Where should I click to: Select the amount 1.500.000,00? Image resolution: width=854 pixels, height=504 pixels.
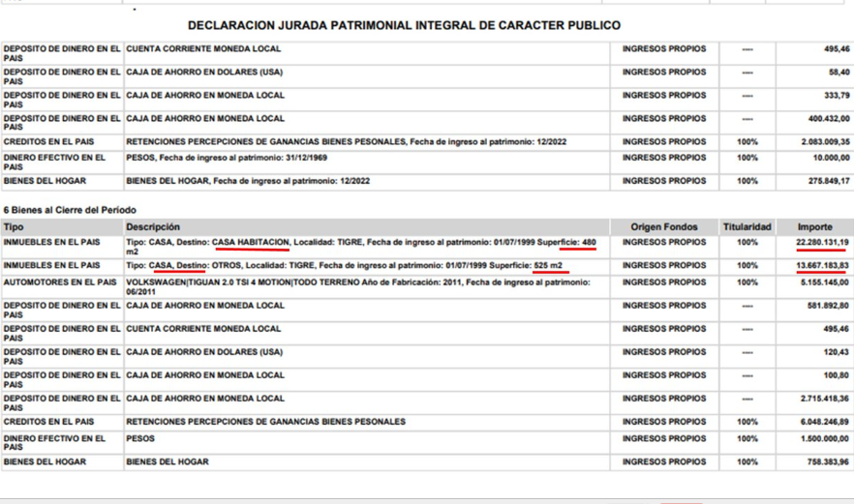pos(825,438)
